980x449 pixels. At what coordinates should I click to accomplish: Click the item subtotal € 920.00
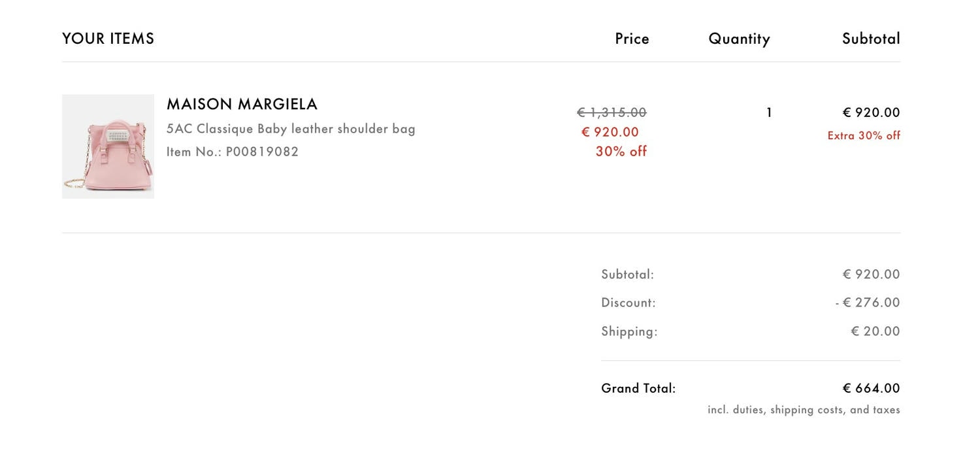coord(871,112)
